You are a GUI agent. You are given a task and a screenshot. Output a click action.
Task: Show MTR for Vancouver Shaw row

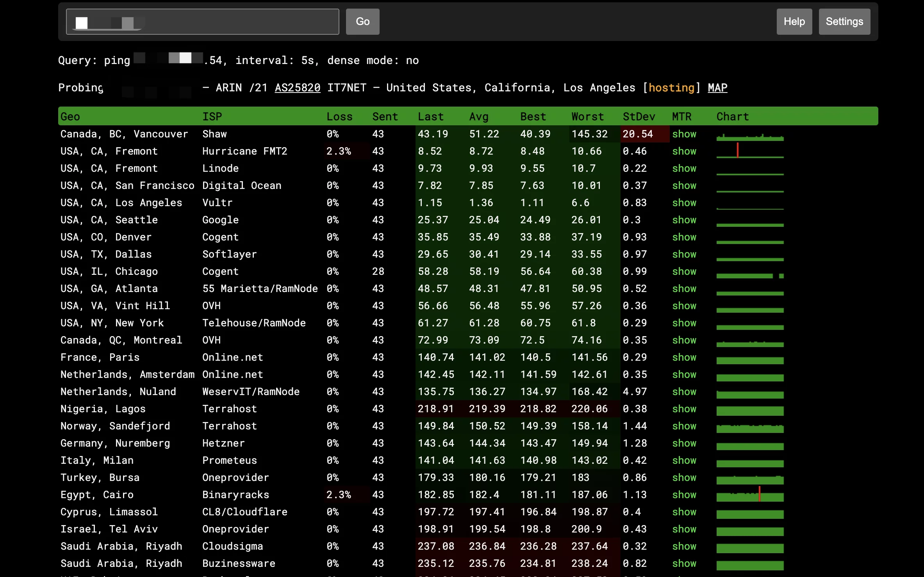684,134
